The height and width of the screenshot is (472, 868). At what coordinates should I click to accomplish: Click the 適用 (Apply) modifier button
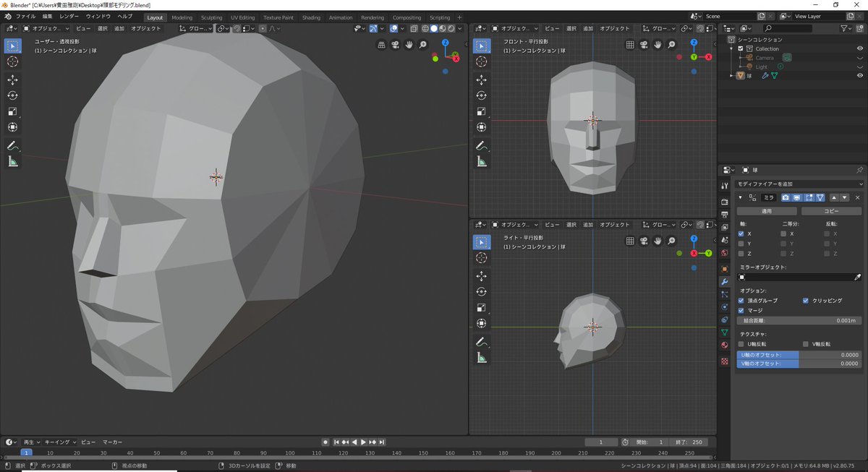[767, 211]
